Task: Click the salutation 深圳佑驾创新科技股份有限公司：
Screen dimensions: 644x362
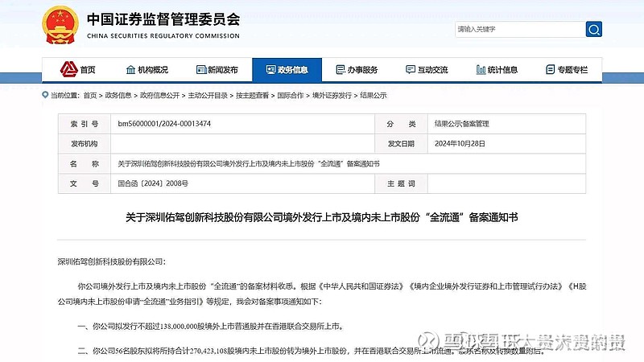Action: tap(111, 262)
